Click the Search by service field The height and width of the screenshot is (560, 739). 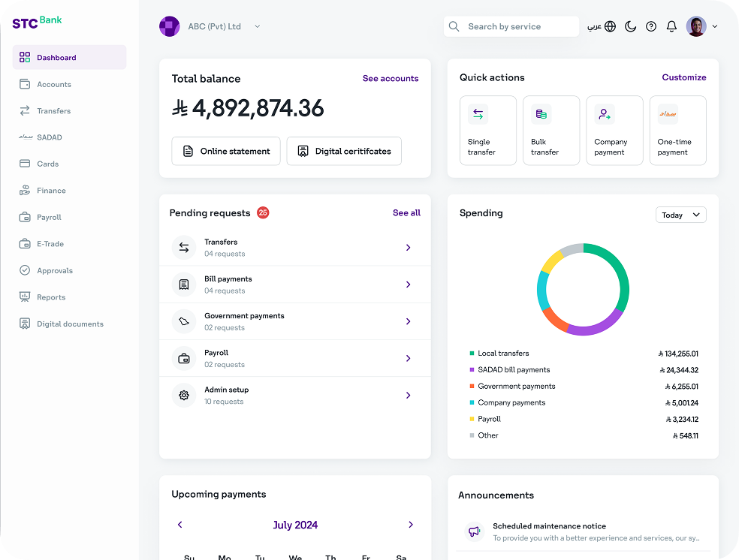click(511, 26)
